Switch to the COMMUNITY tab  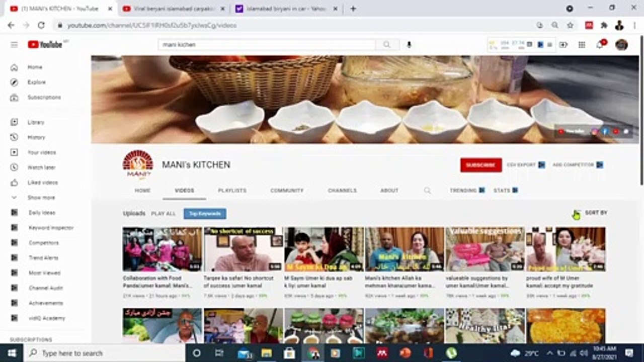[x=287, y=191]
